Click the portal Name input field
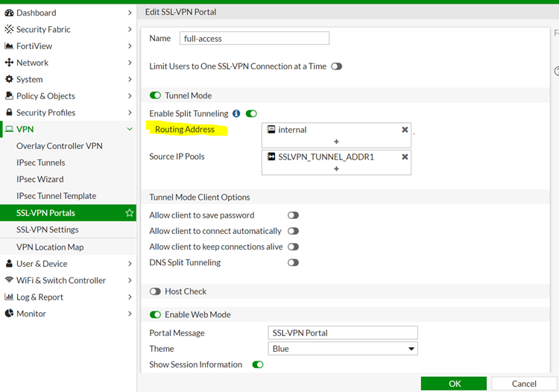The image size is (559, 392). [254, 38]
